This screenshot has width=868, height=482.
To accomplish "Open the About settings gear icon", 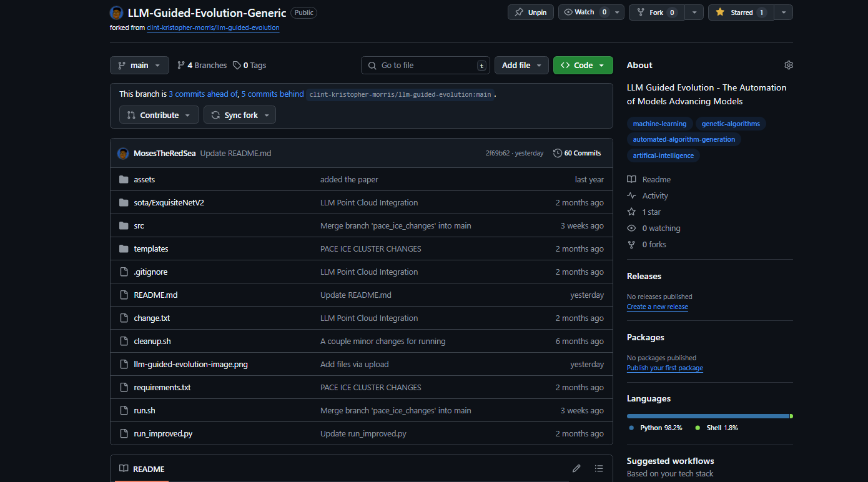I will [x=789, y=65].
